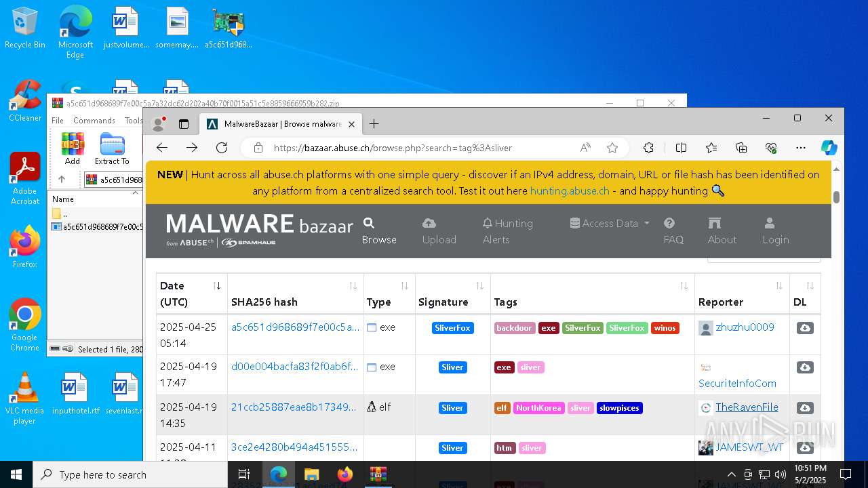Open Google Chrome desktop shortcut
The height and width of the screenshot is (488, 868).
click(x=25, y=325)
